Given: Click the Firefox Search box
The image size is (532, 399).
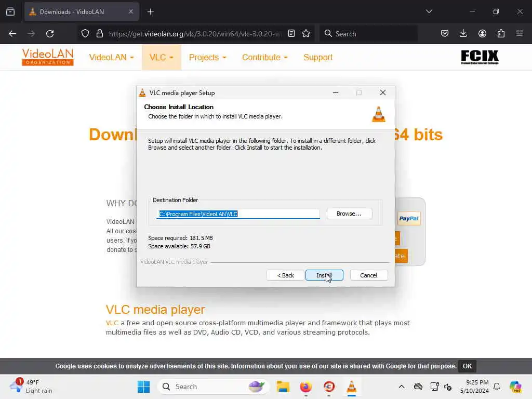Looking at the screenshot, I should (368, 34).
